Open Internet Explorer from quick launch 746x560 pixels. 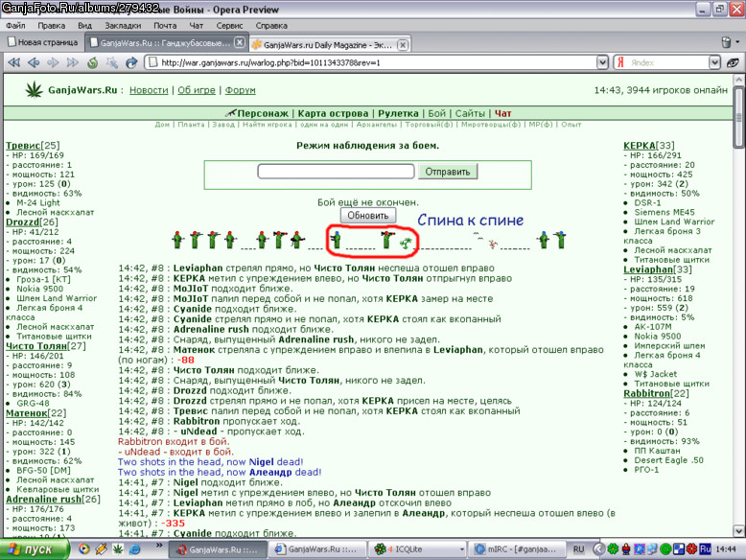134,549
